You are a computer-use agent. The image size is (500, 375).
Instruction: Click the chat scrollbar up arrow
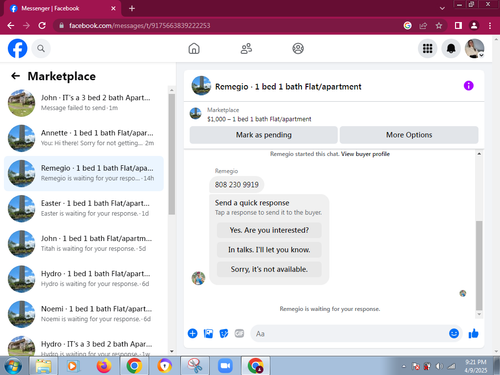(479, 154)
